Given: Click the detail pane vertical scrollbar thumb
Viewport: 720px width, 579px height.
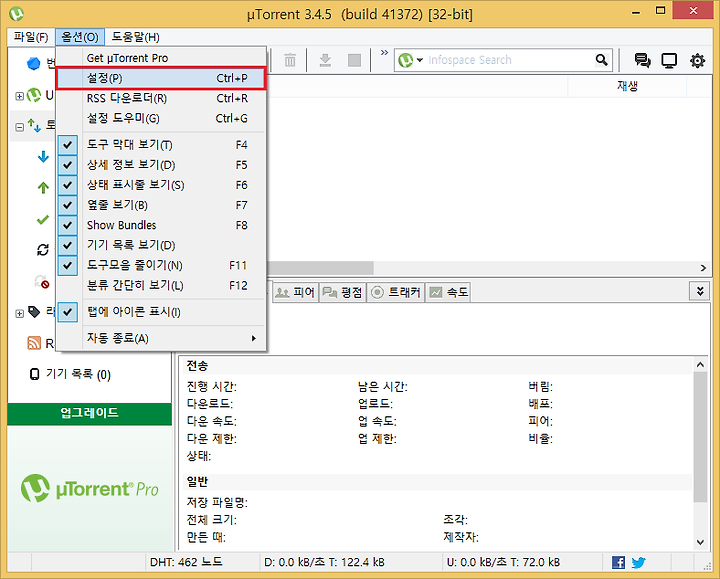Looking at the screenshot, I should (700, 437).
